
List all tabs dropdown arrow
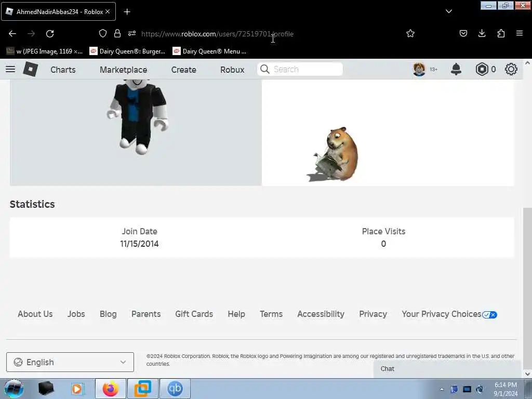click(x=448, y=11)
